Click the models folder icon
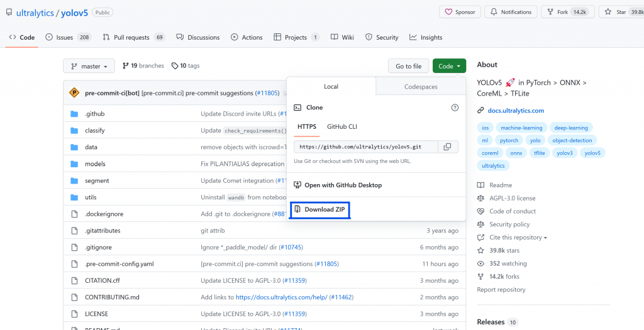 74,164
